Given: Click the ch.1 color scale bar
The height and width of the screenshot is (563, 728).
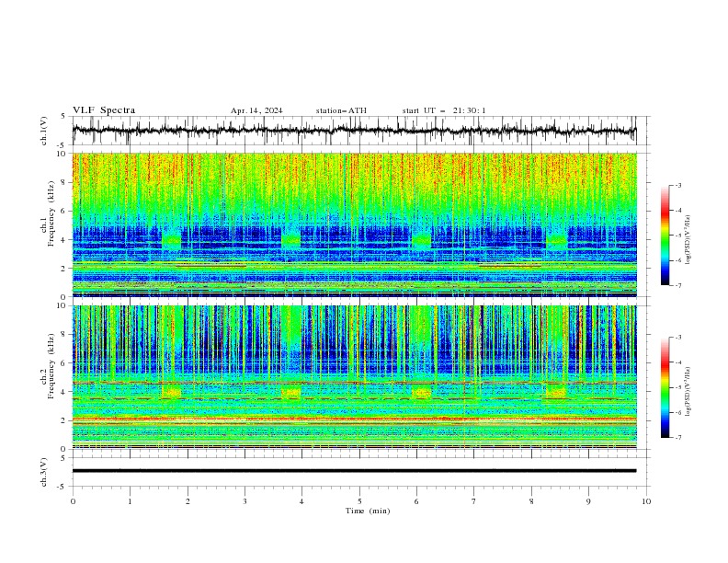Looking at the screenshot, I should point(665,236).
